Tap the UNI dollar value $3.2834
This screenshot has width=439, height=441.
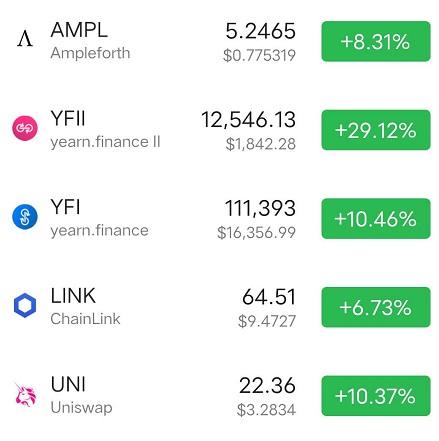(x=266, y=410)
